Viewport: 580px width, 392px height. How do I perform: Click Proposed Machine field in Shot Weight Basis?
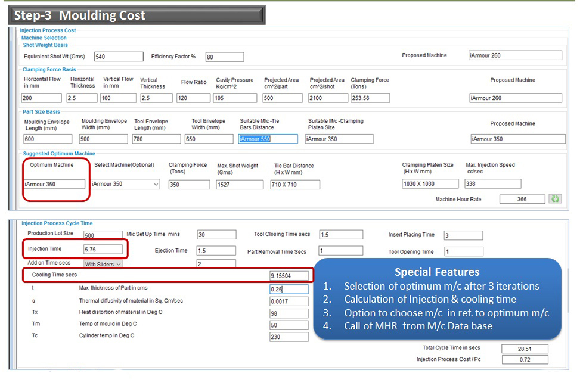[x=515, y=55]
